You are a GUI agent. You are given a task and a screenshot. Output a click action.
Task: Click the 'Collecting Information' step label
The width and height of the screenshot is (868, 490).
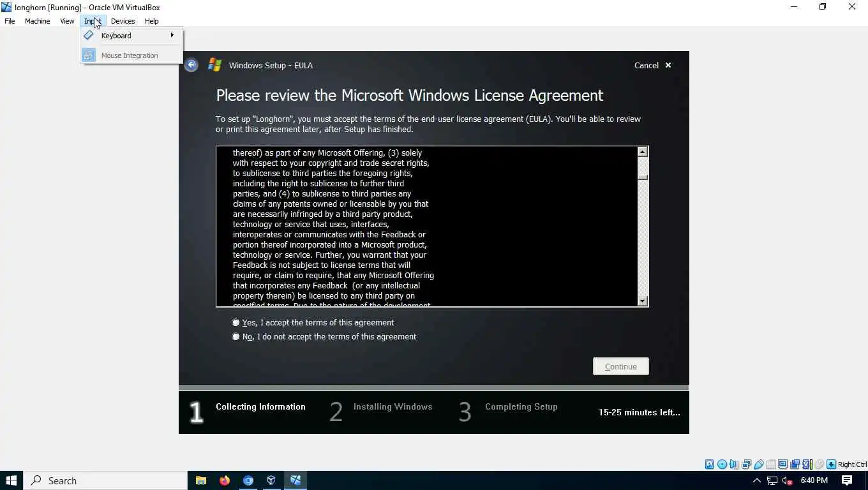click(x=260, y=406)
